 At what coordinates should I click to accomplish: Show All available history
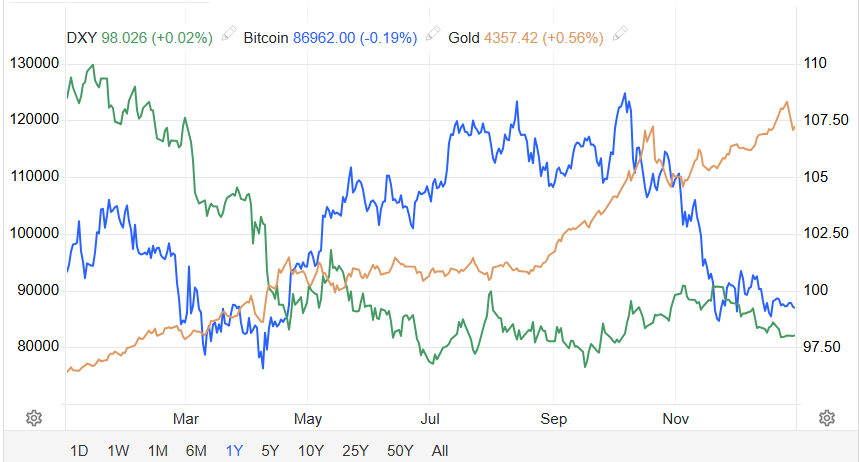440,450
